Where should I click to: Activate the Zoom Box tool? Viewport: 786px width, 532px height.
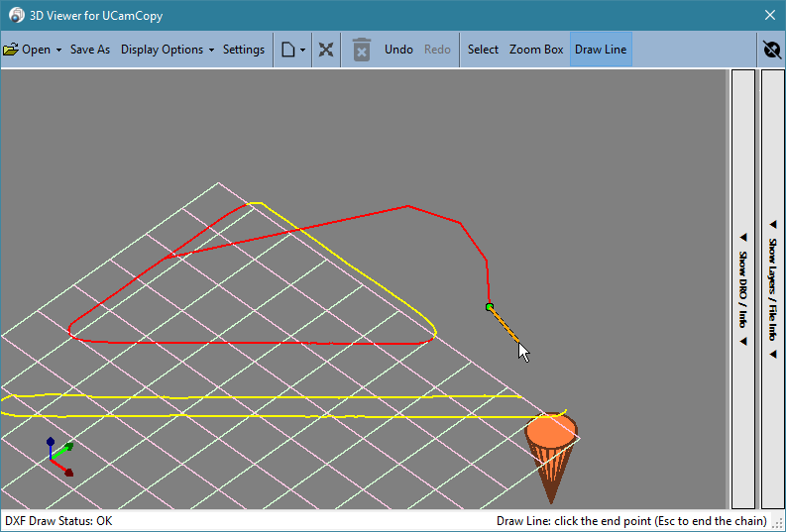coord(536,50)
